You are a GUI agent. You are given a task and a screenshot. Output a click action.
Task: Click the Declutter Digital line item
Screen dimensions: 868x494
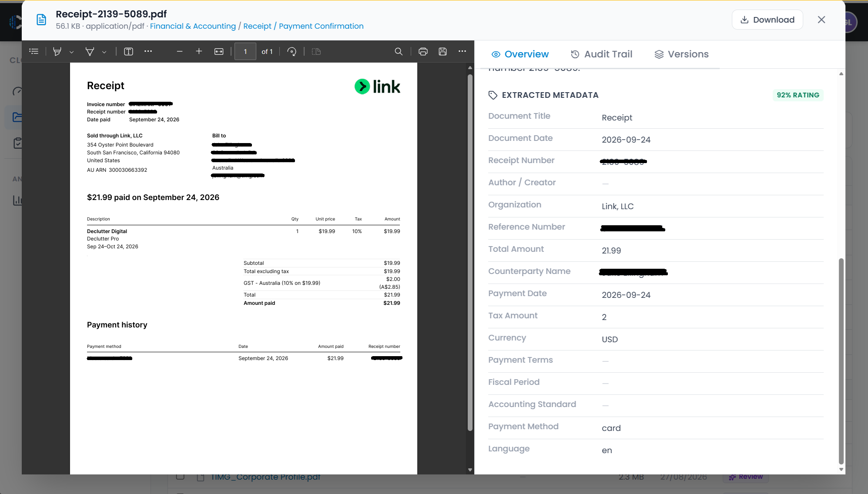coord(107,231)
